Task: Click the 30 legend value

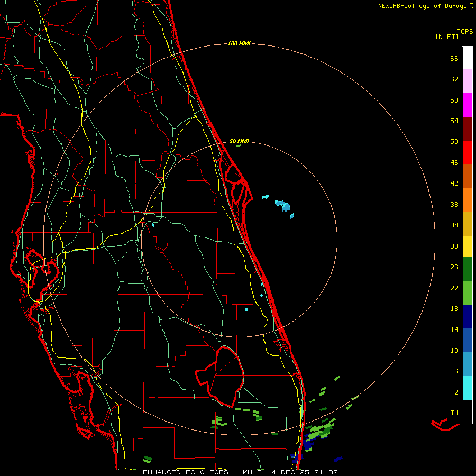Action: pos(454,246)
